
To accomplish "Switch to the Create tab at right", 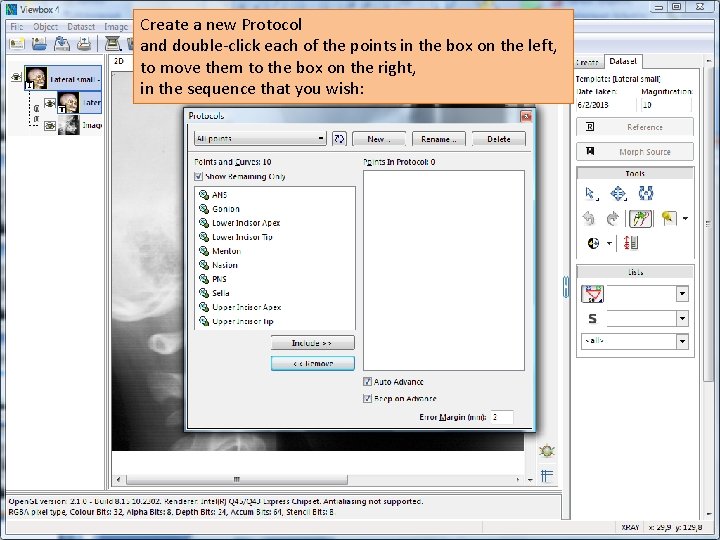I will point(588,62).
